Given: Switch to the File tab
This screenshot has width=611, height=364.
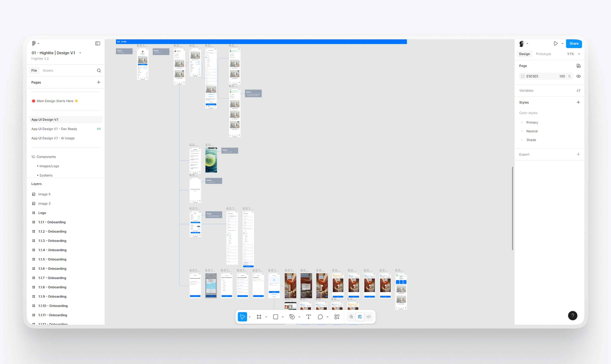Looking at the screenshot, I should (x=34, y=71).
